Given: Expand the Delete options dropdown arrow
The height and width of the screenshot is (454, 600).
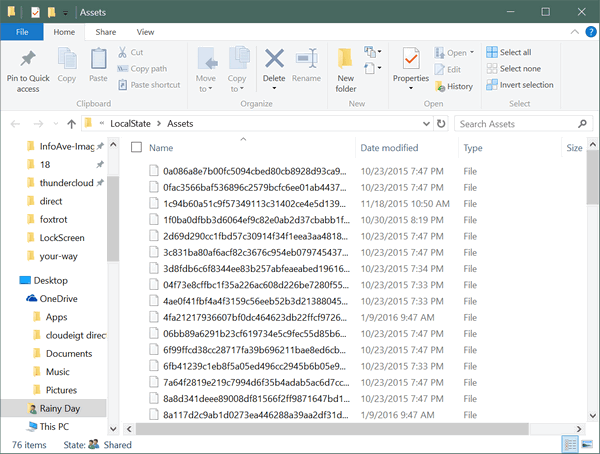Looking at the screenshot, I should point(274,88).
